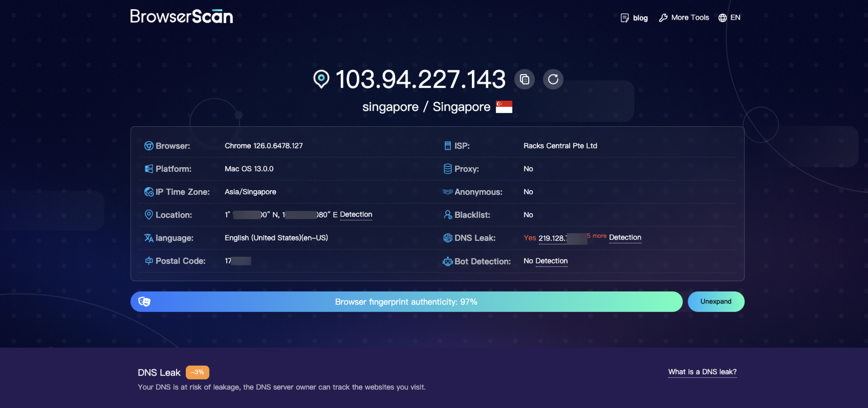This screenshot has width=868, height=408.
Task: Click the Platform row icon
Action: click(149, 169)
